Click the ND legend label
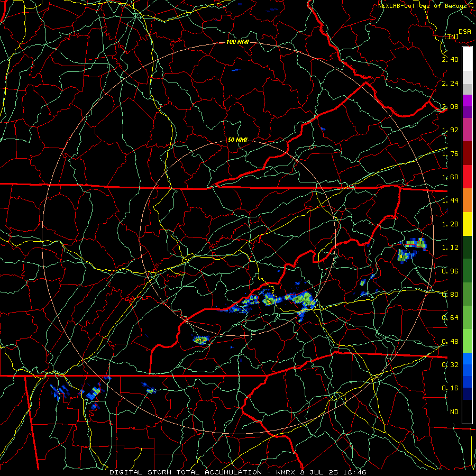 [454, 412]
